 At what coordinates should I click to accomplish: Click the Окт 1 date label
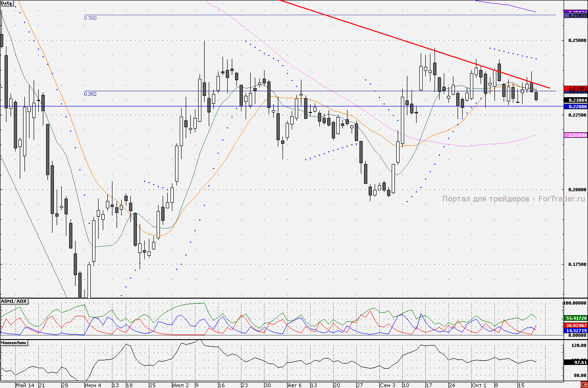click(480, 385)
